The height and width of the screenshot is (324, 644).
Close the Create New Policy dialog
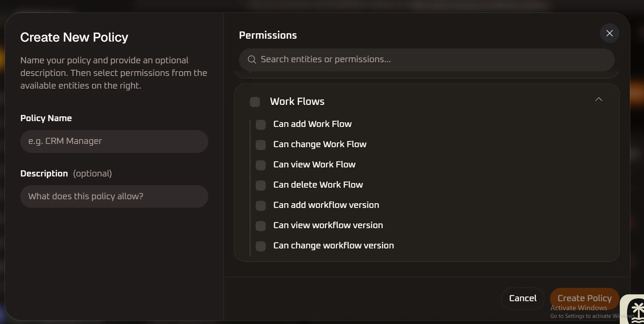pyautogui.click(x=609, y=33)
